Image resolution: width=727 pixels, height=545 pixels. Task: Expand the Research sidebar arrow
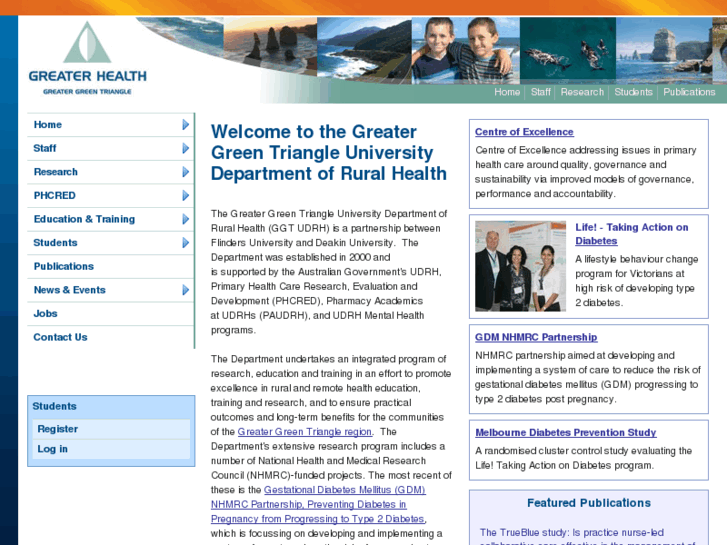click(185, 172)
